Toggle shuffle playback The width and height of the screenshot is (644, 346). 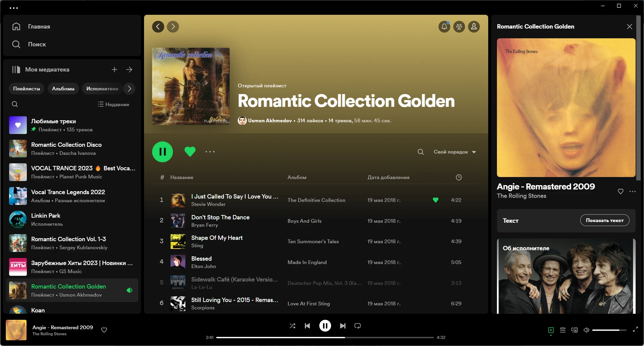(x=292, y=326)
